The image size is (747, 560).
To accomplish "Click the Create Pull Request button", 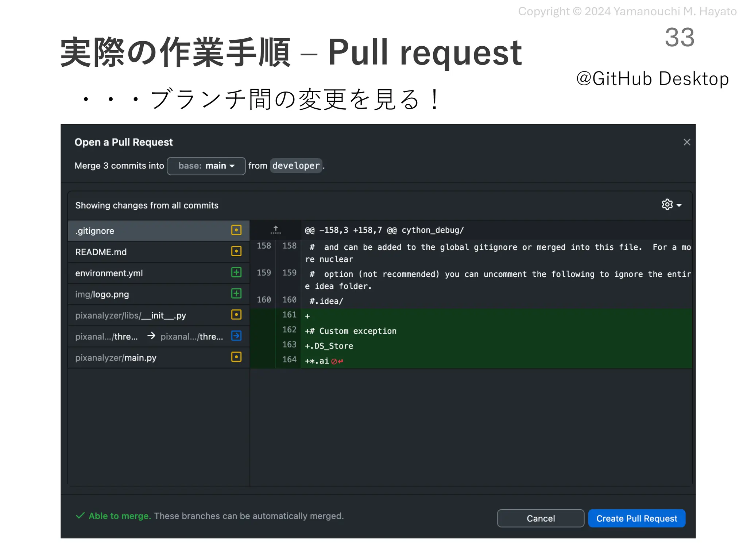I will [636, 518].
